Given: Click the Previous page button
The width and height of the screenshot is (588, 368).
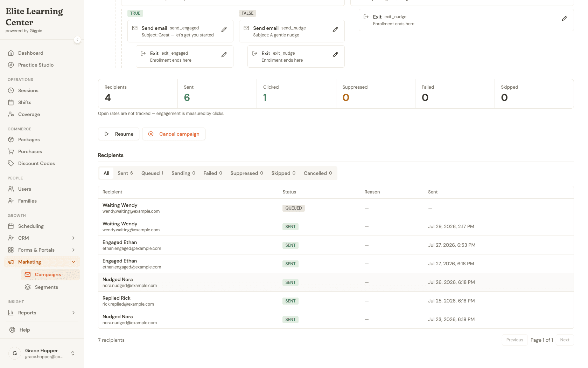Looking at the screenshot, I should coord(514,340).
